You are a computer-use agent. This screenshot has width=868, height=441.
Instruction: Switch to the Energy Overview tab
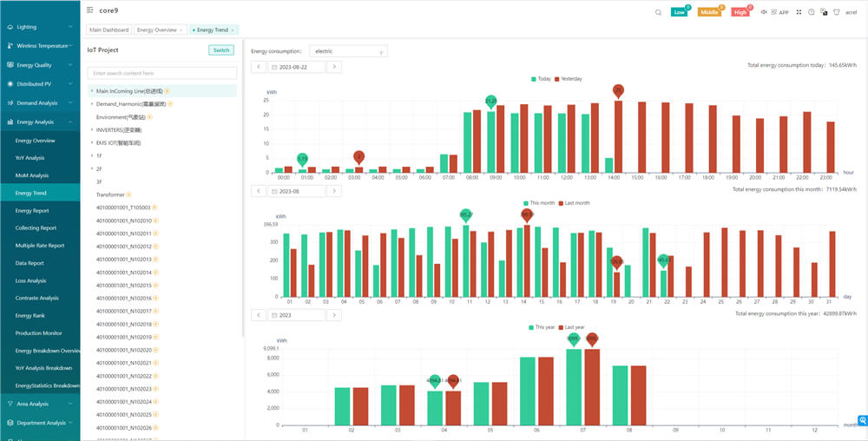tap(160, 30)
